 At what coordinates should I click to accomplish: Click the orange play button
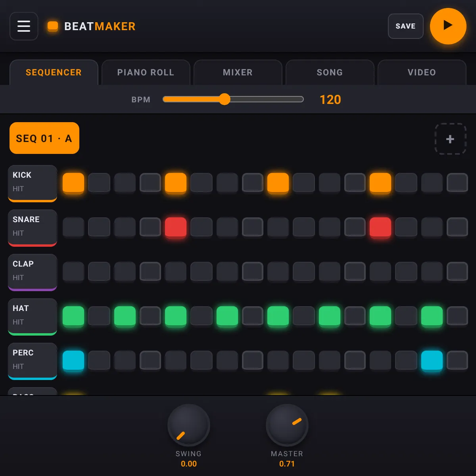tap(448, 26)
